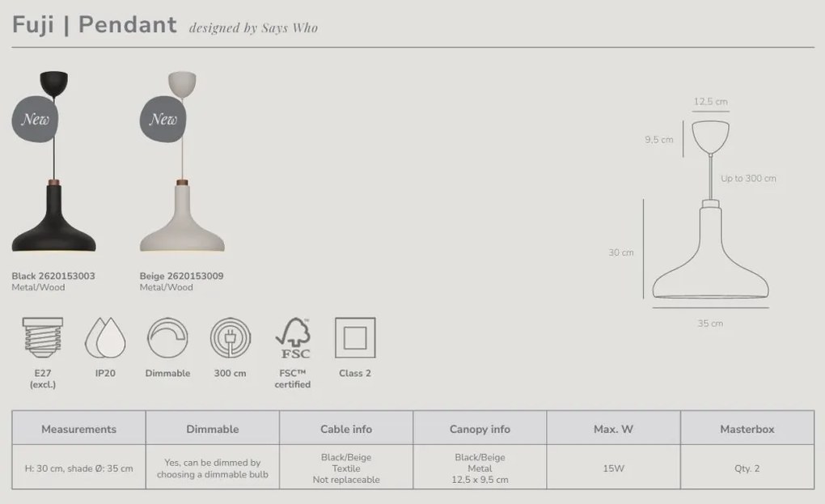This screenshot has width=825, height=504.
Task: Click the E27 bulb socket icon
Action: 42,338
